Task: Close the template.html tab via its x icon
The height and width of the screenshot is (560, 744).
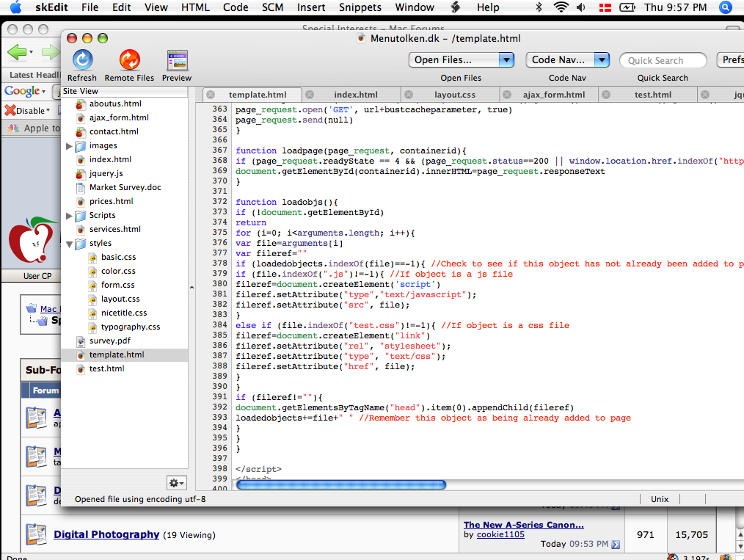Action: point(211,95)
